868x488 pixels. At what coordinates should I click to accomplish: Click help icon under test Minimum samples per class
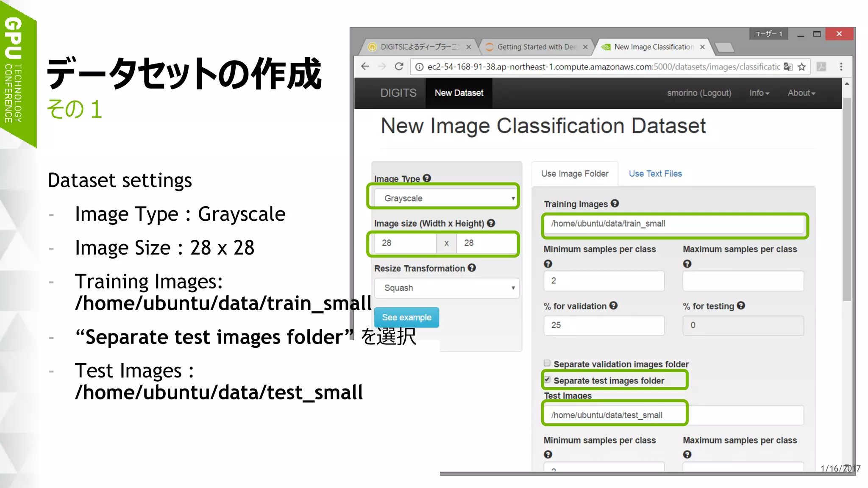(x=548, y=455)
